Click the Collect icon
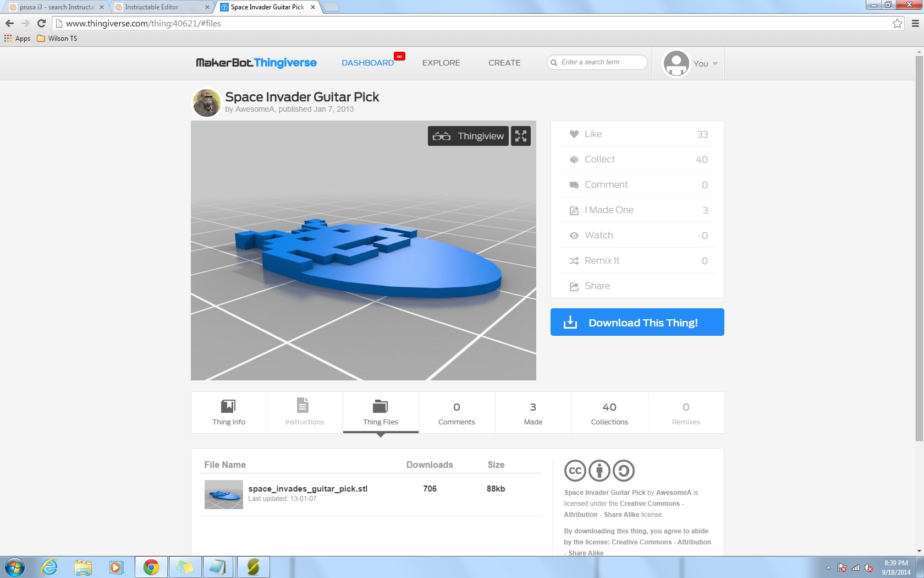Image resolution: width=924 pixels, height=578 pixels. coord(574,160)
